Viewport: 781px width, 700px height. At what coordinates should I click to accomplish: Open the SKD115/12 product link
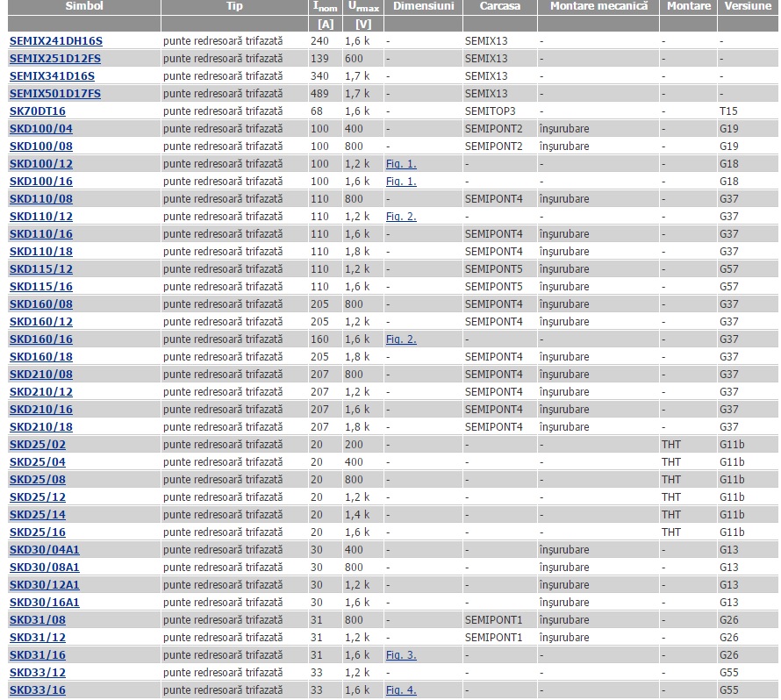[41, 269]
